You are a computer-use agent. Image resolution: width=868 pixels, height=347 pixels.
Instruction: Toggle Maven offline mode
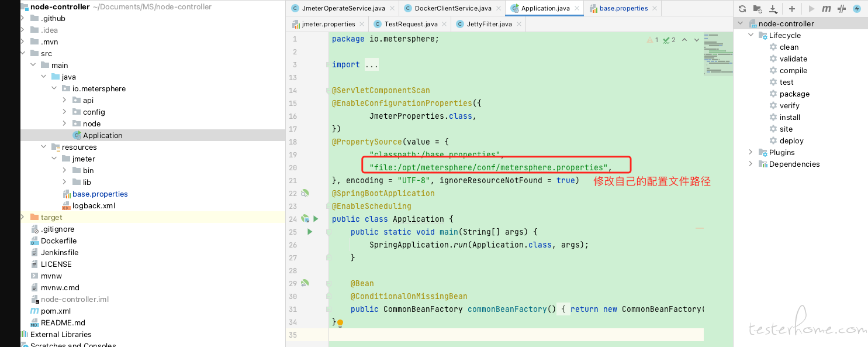[x=842, y=9]
